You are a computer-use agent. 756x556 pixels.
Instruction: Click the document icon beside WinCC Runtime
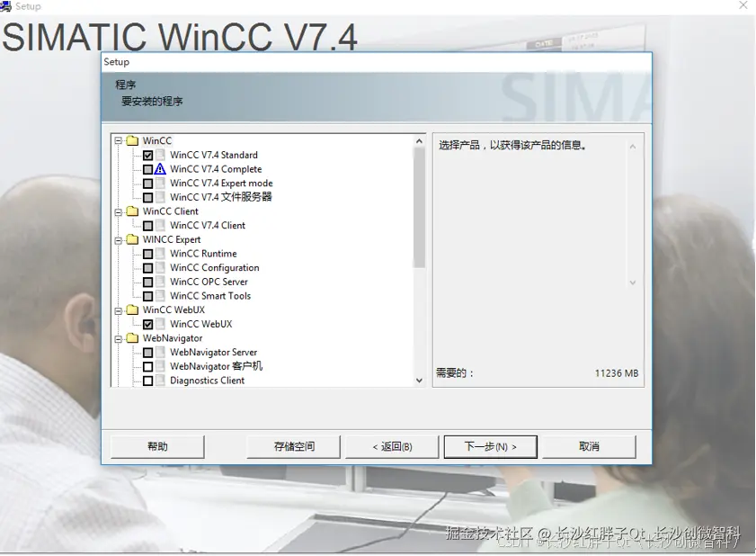click(x=160, y=254)
